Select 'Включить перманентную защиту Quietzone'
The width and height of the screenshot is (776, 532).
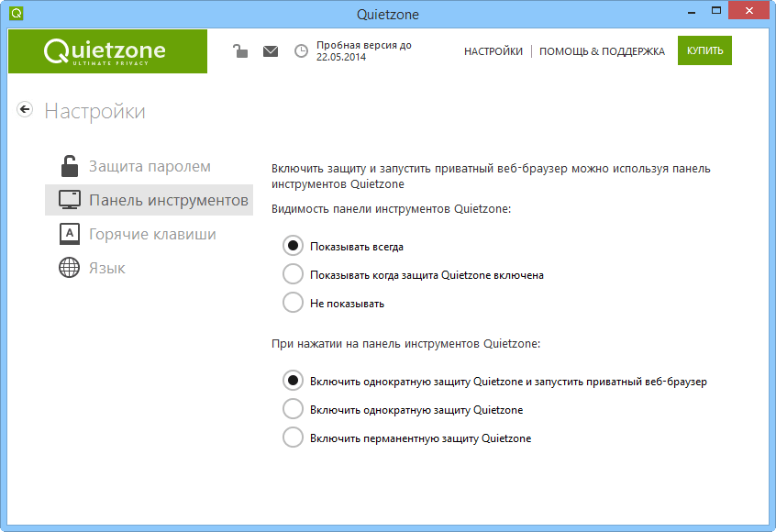coord(293,438)
